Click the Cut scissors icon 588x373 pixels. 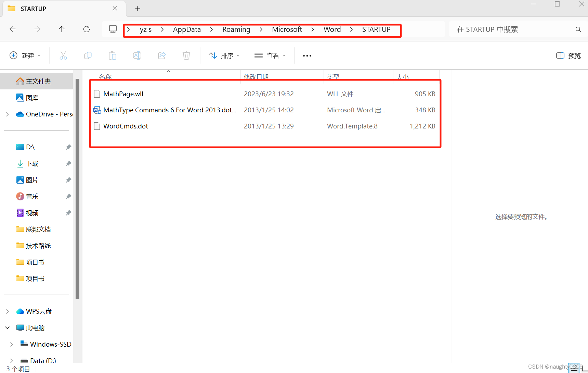[63, 55]
